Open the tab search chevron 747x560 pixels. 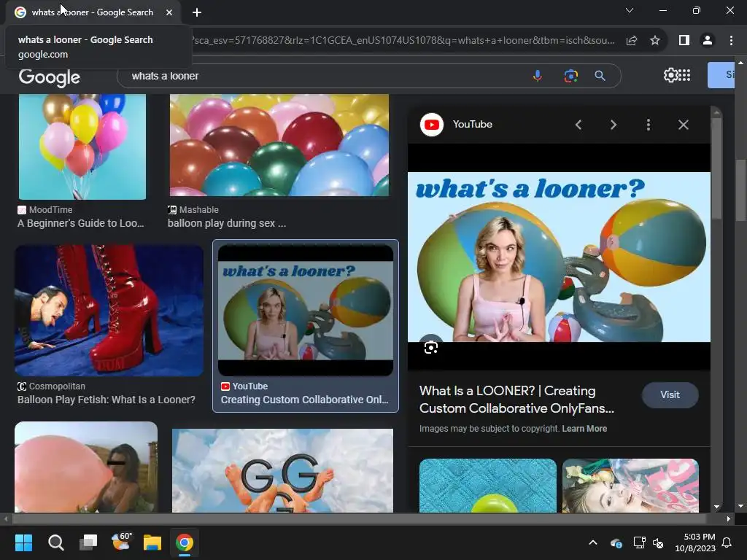point(630,10)
